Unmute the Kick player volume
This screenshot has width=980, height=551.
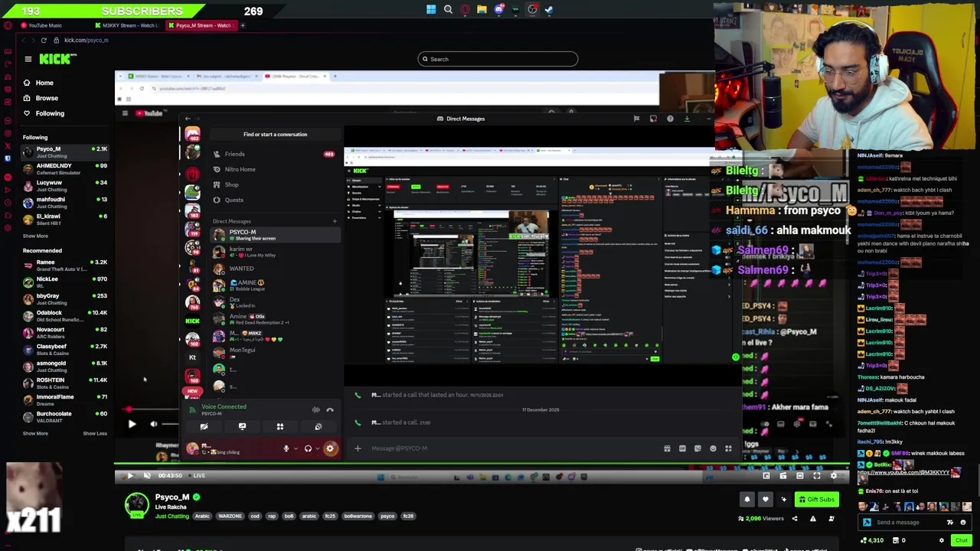pos(146,475)
